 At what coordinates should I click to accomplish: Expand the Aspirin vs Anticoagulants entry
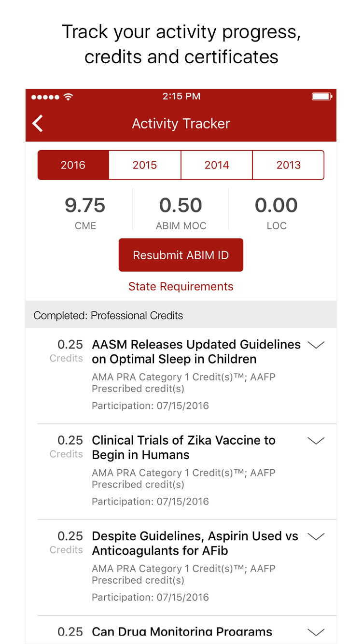click(x=316, y=536)
